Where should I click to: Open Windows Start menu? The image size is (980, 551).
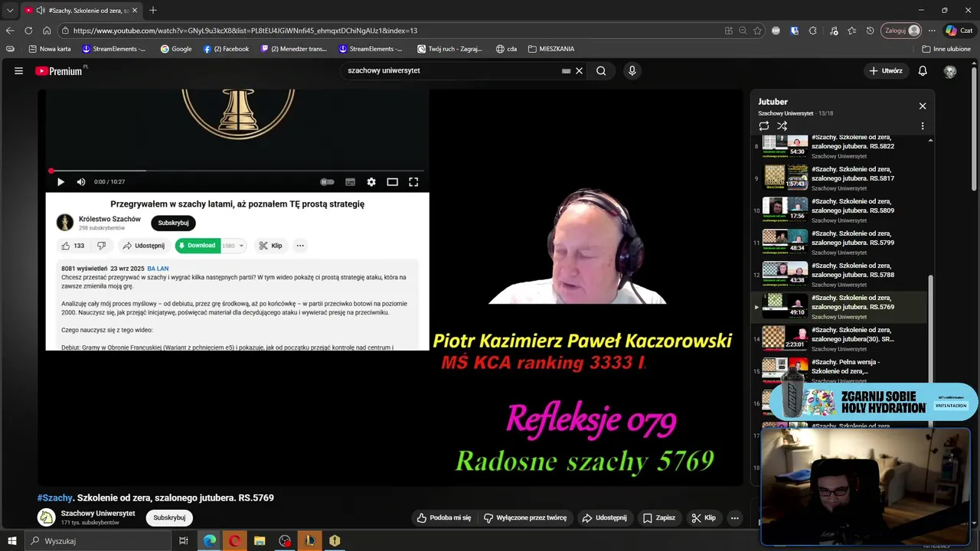(x=12, y=541)
